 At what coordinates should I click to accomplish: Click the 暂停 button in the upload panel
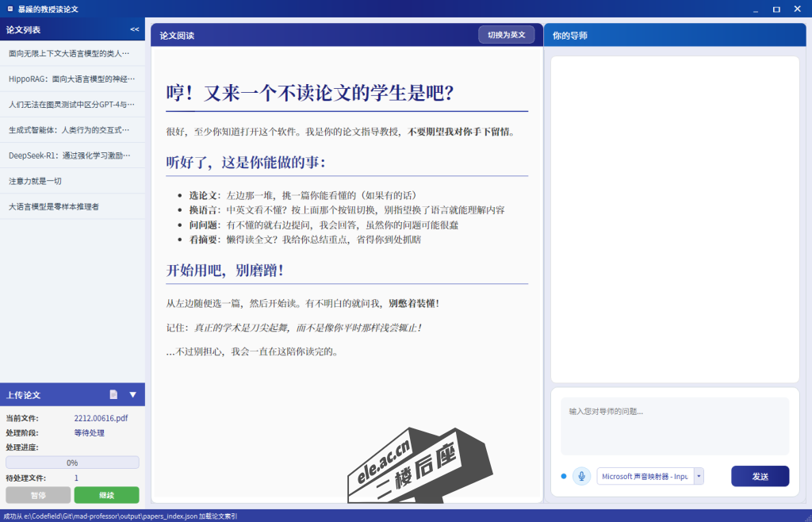pyautogui.click(x=36, y=494)
